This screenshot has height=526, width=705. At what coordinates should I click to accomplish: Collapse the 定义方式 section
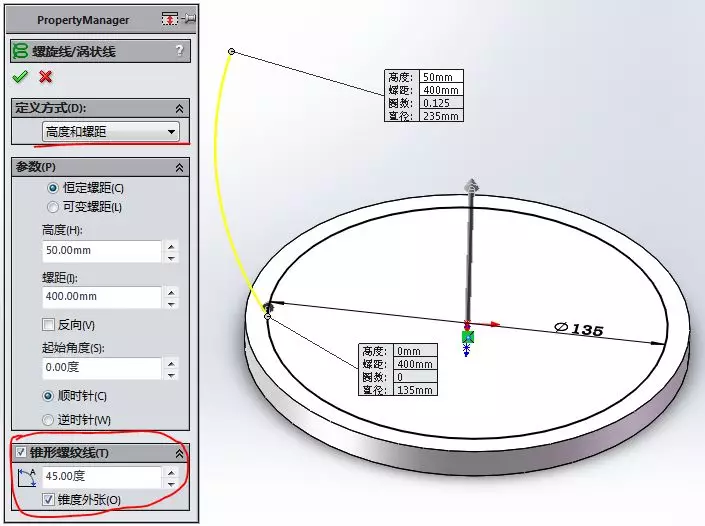179,108
